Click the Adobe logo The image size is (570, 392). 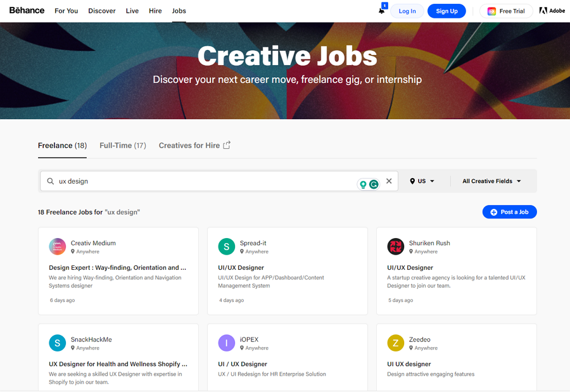click(x=552, y=10)
